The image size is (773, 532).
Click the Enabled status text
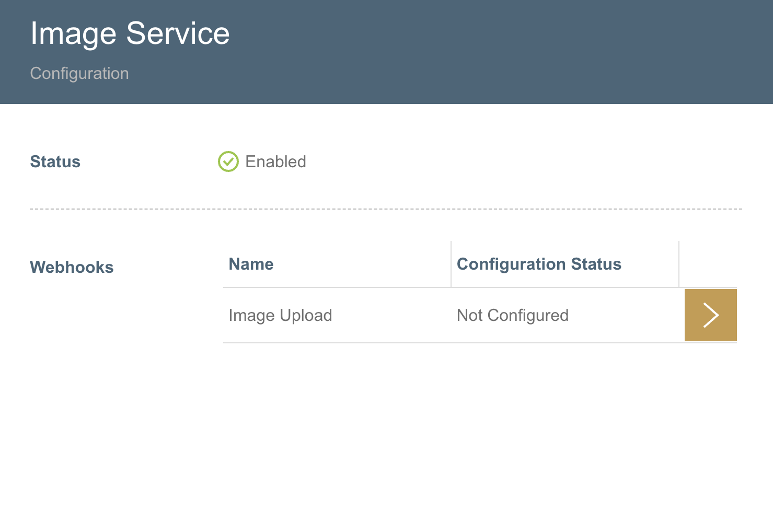(275, 161)
